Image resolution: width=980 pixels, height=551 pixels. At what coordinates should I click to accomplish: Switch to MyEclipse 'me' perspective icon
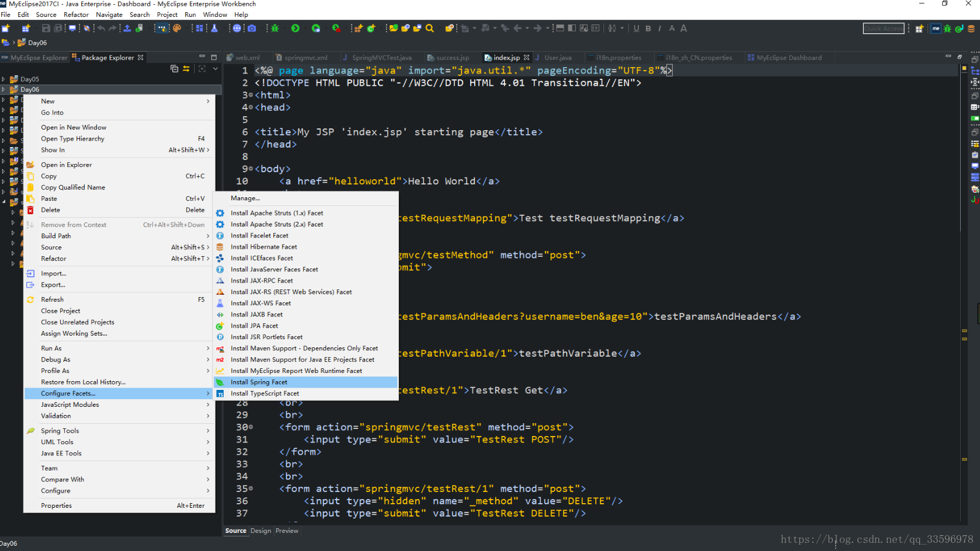coord(936,28)
